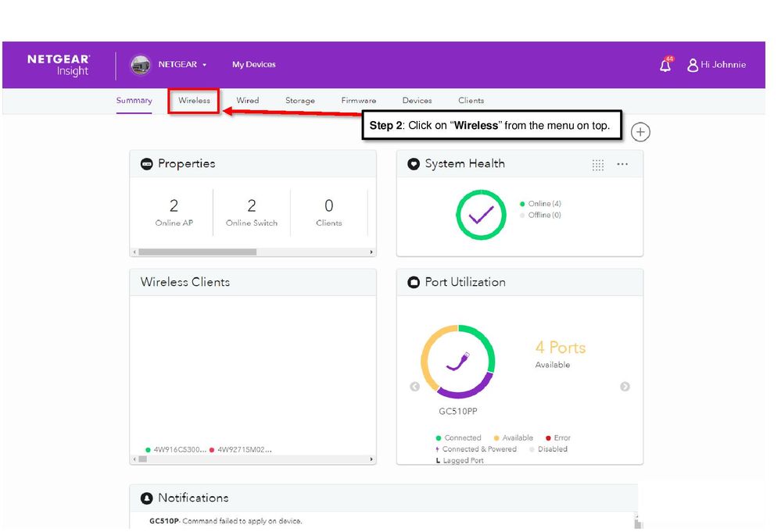Click the System Health heart icon
The height and width of the screenshot is (532, 781).
click(x=414, y=164)
